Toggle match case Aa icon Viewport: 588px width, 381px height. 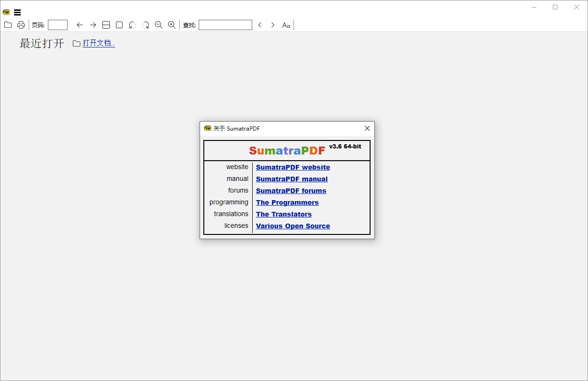coord(286,25)
